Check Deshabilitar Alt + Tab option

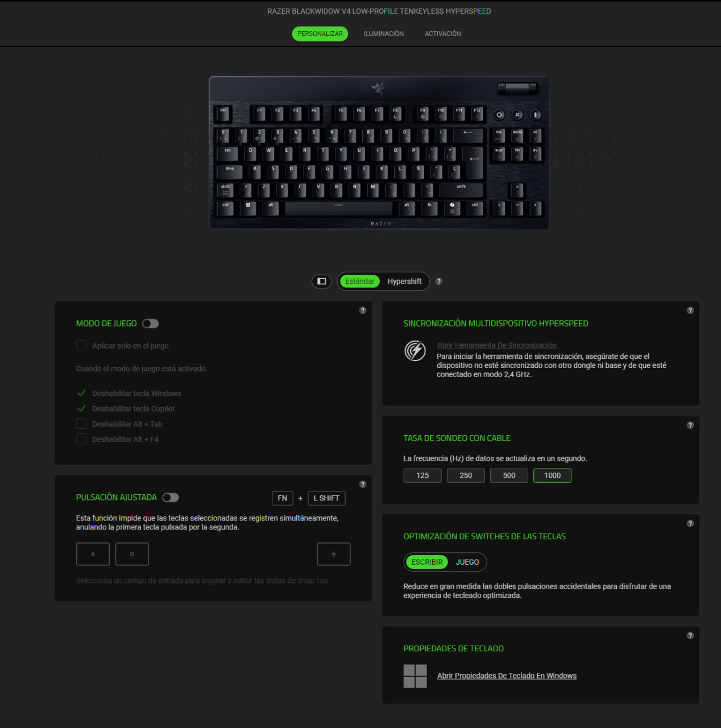81,424
